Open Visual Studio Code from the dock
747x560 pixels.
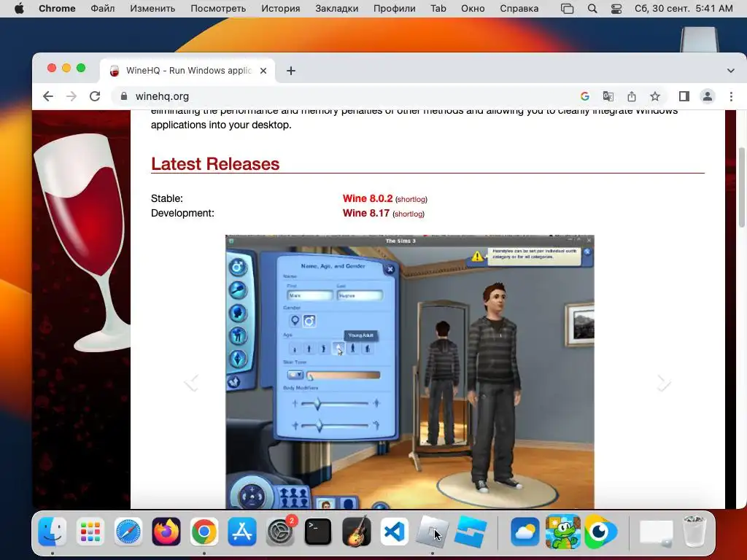click(x=394, y=532)
